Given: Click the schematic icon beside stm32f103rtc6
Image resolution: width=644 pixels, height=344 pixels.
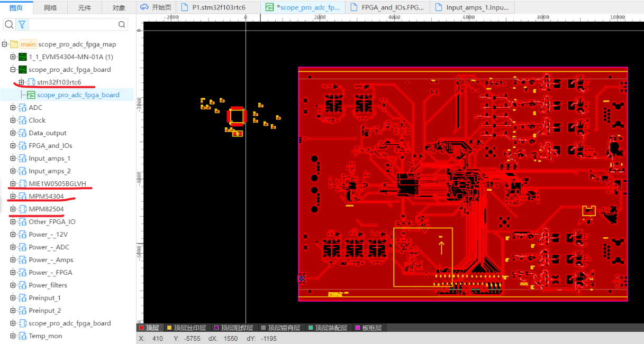Looking at the screenshot, I should point(31,82).
